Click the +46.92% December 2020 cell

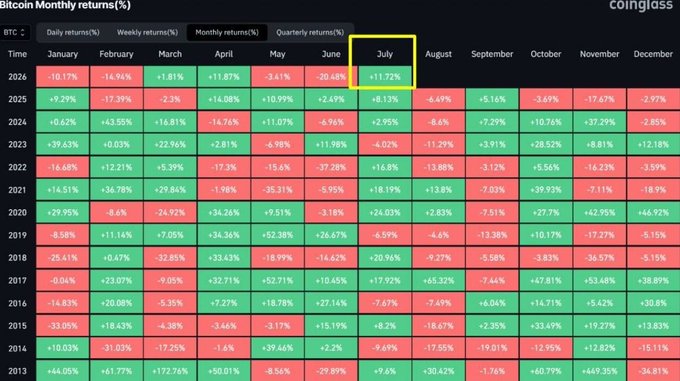(653, 212)
